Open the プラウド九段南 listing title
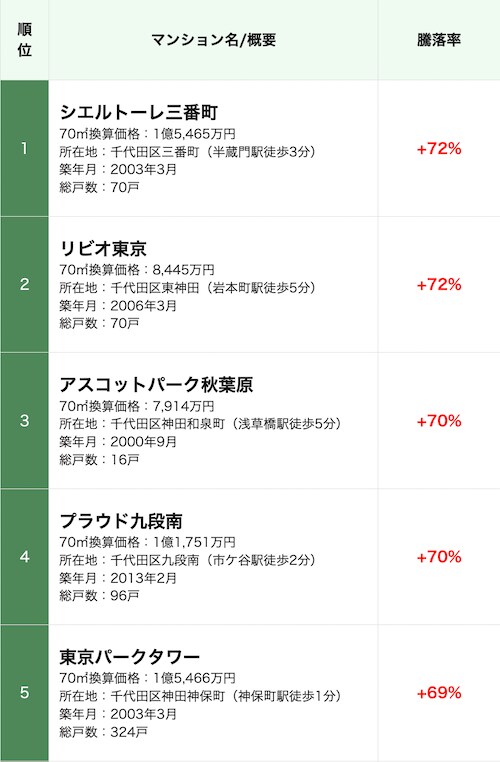The image size is (500, 762). [121, 521]
